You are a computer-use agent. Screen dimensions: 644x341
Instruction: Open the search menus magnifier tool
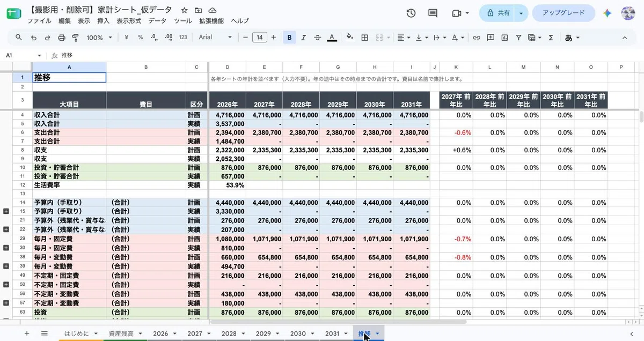pos(19,38)
